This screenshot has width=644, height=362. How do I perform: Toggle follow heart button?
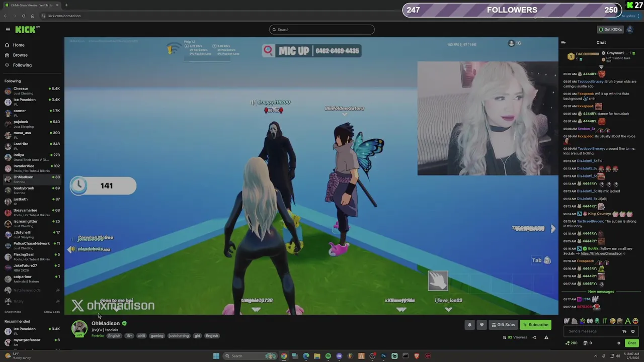pyautogui.click(x=481, y=325)
